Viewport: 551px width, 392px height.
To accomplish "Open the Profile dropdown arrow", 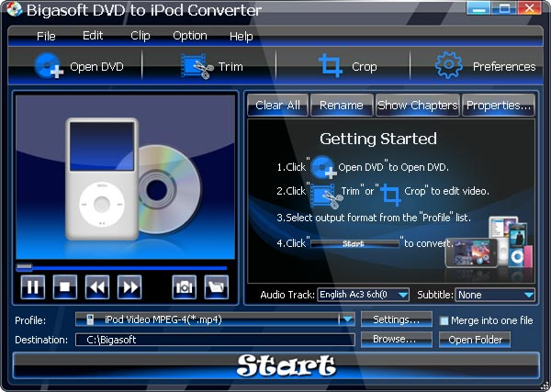I will coord(347,319).
